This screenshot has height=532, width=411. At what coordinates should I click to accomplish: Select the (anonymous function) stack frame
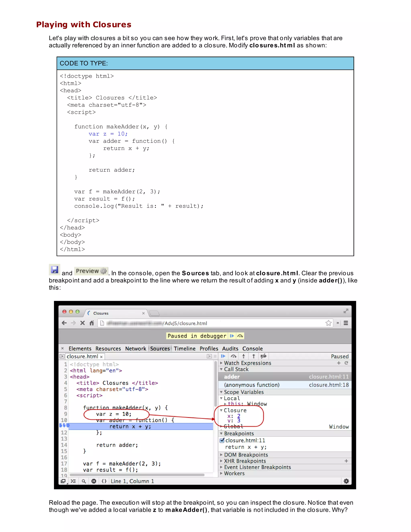pyautogui.click(x=285, y=385)
